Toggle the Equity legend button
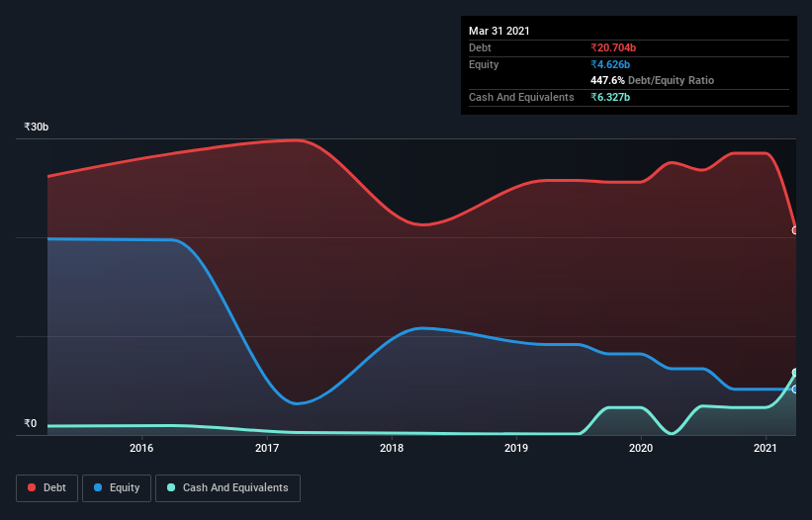The width and height of the screenshot is (812, 520). [x=117, y=488]
